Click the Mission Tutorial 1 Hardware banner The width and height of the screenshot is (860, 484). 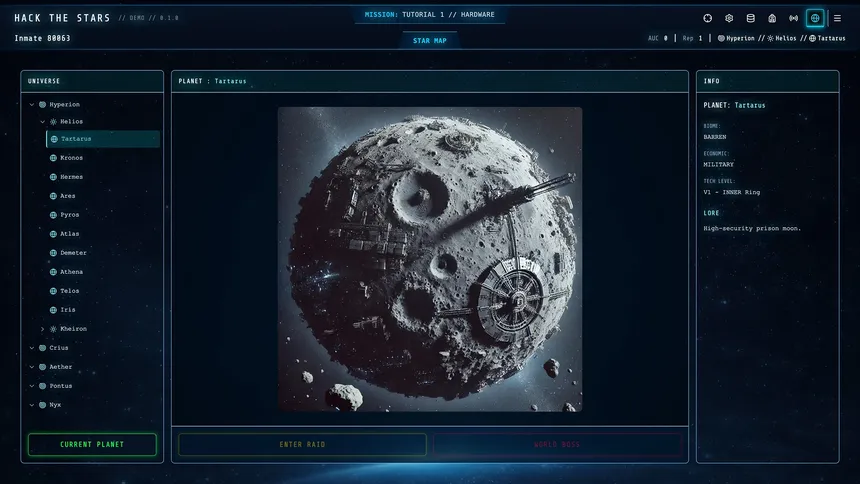click(430, 15)
